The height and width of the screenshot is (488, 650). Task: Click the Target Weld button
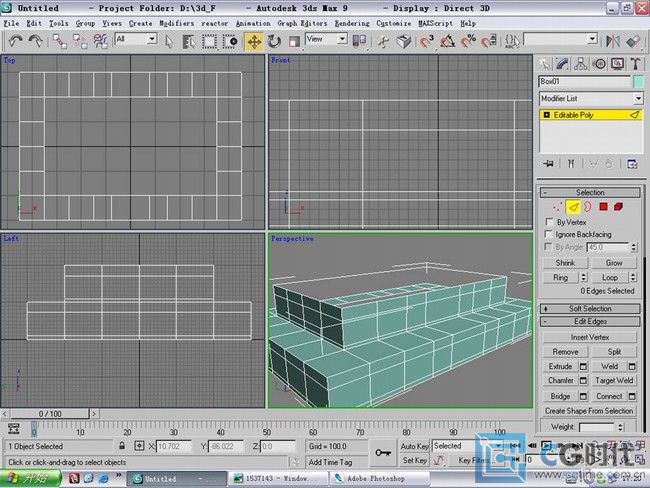(614, 380)
